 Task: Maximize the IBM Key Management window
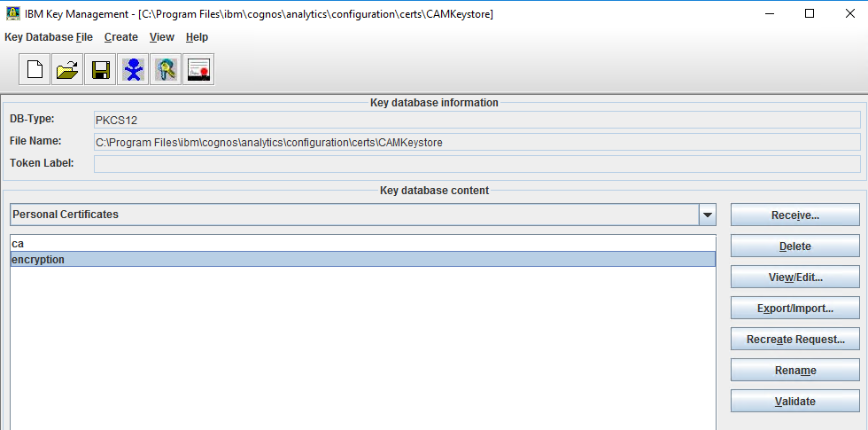810,13
